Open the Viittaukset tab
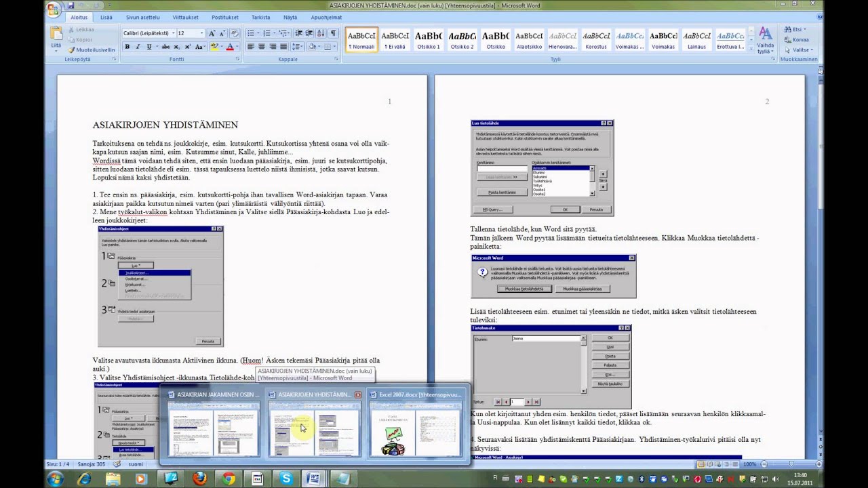 pyautogui.click(x=185, y=17)
